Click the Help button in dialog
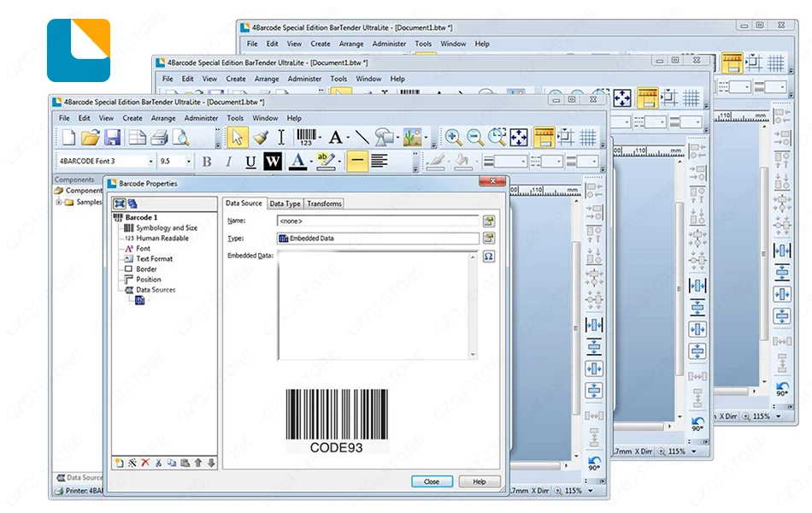 pyautogui.click(x=480, y=481)
